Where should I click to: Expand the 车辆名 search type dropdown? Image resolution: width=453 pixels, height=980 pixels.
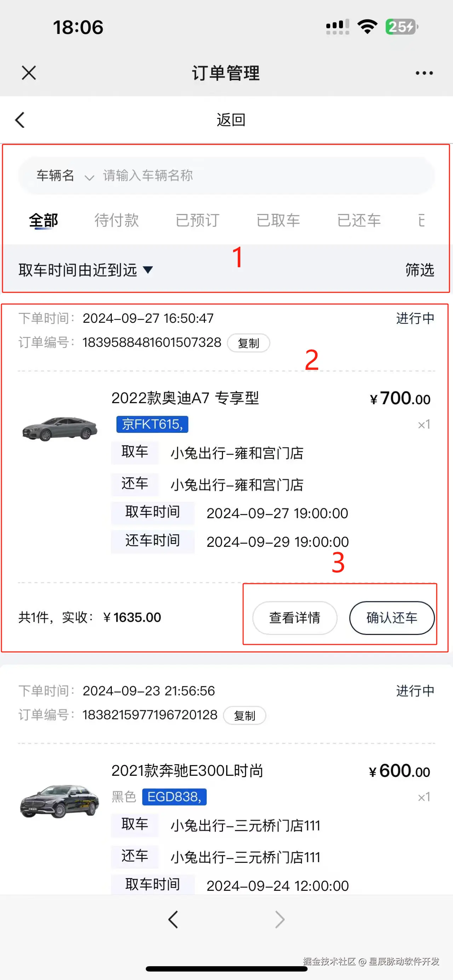tap(65, 176)
